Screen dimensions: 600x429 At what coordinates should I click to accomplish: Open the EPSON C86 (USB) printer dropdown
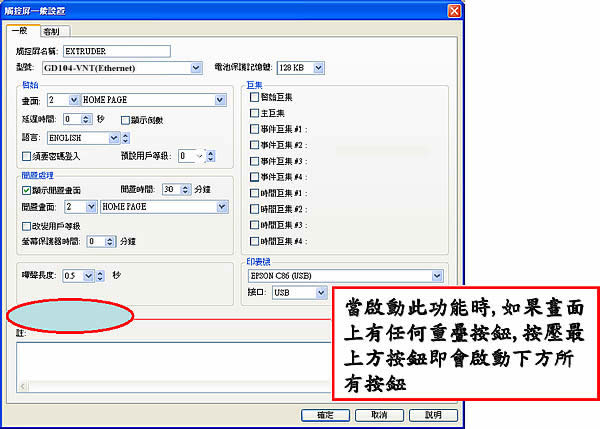[437, 276]
